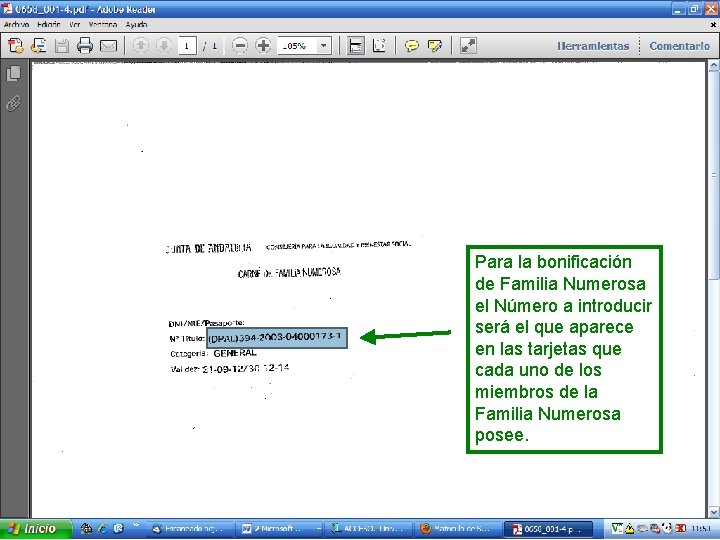
Task: Add a sticky note comment
Action: point(412,45)
